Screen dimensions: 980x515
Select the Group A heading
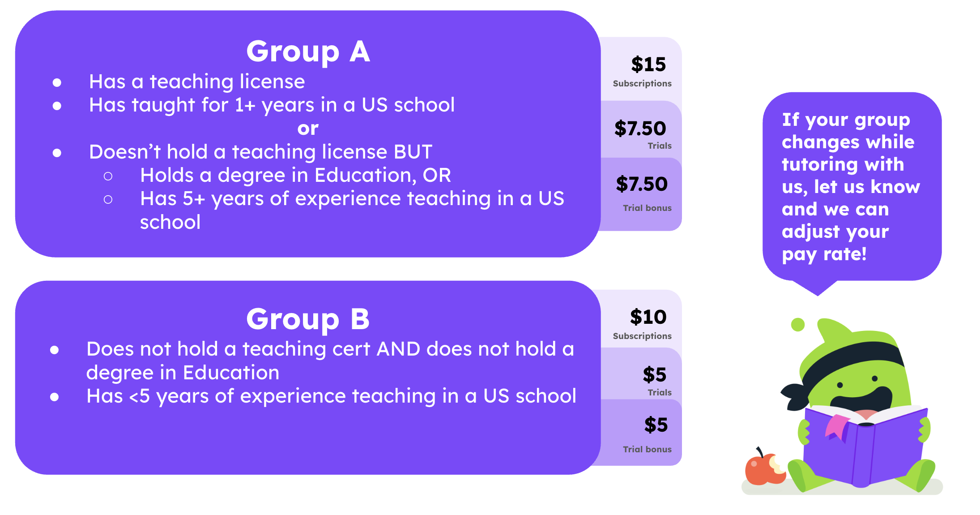pyautogui.click(x=308, y=51)
